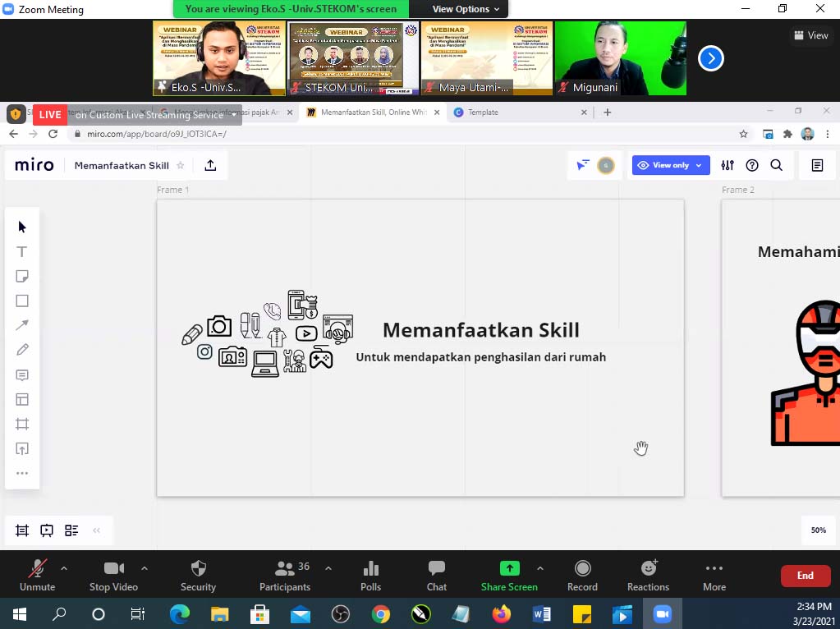The width and height of the screenshot is (840, 629).
Task: Select the Pen drawing tool
Action: 22,350
